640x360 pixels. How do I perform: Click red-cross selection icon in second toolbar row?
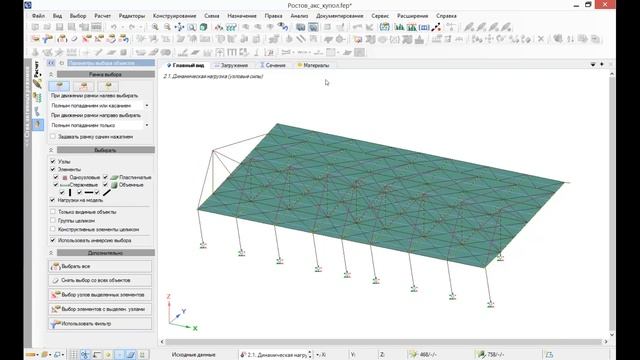pyautogui.click(x=87, y=39)
